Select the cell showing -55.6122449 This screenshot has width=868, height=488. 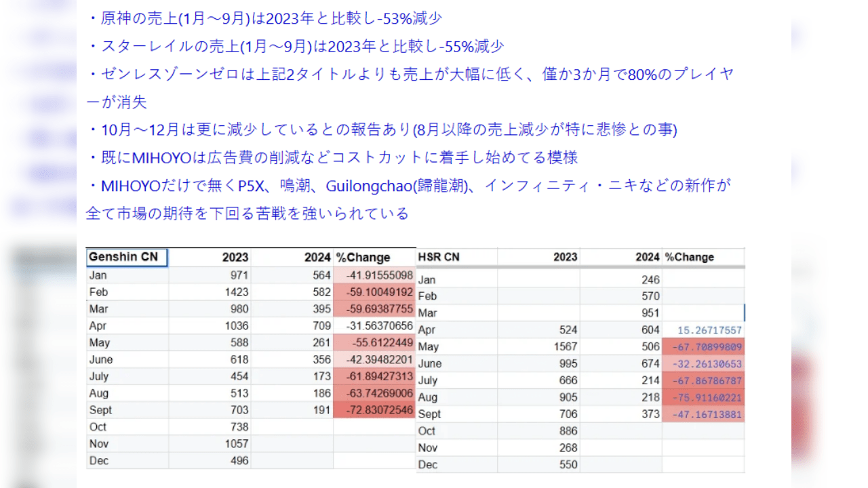(374, 342)
